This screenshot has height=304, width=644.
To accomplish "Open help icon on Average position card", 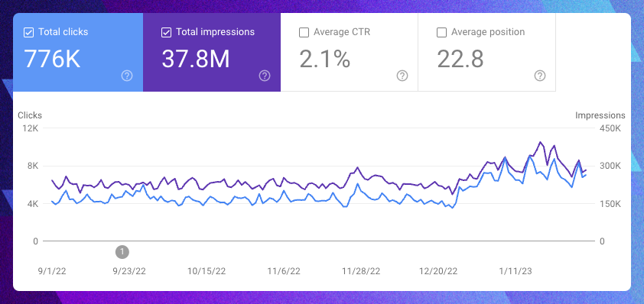I will (540, 76).
